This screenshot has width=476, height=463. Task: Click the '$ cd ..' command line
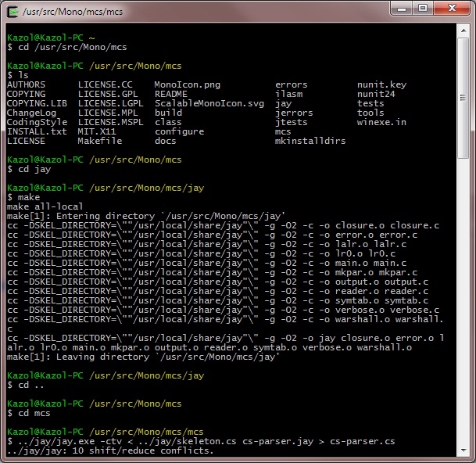[x=26, y=386]
